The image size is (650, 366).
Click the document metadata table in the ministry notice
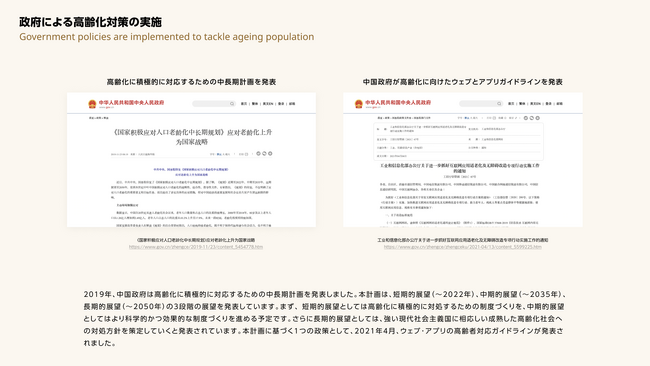tap(458, 141)
